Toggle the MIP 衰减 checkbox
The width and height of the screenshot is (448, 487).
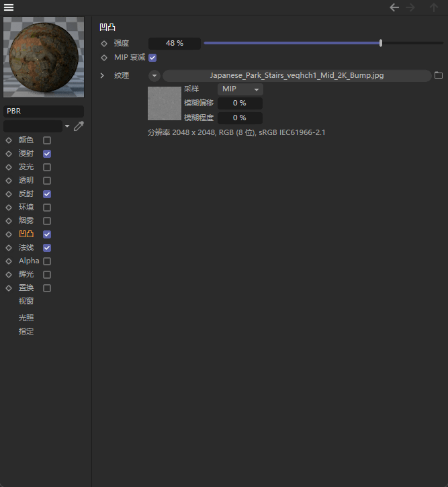[x=152, y=58]
